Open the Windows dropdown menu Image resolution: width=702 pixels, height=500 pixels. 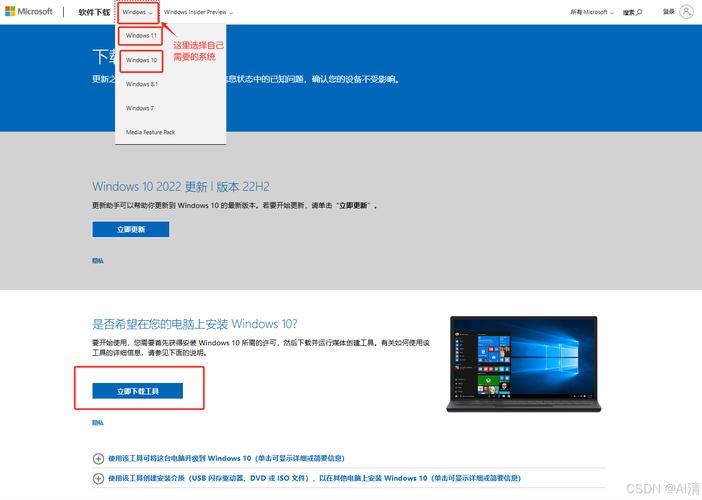(x=137, y=12)
